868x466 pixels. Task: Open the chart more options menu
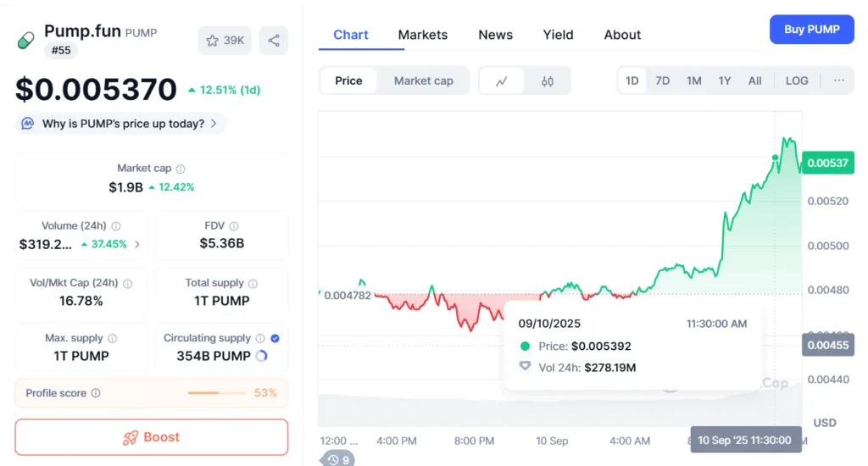(x=838, y=80)
